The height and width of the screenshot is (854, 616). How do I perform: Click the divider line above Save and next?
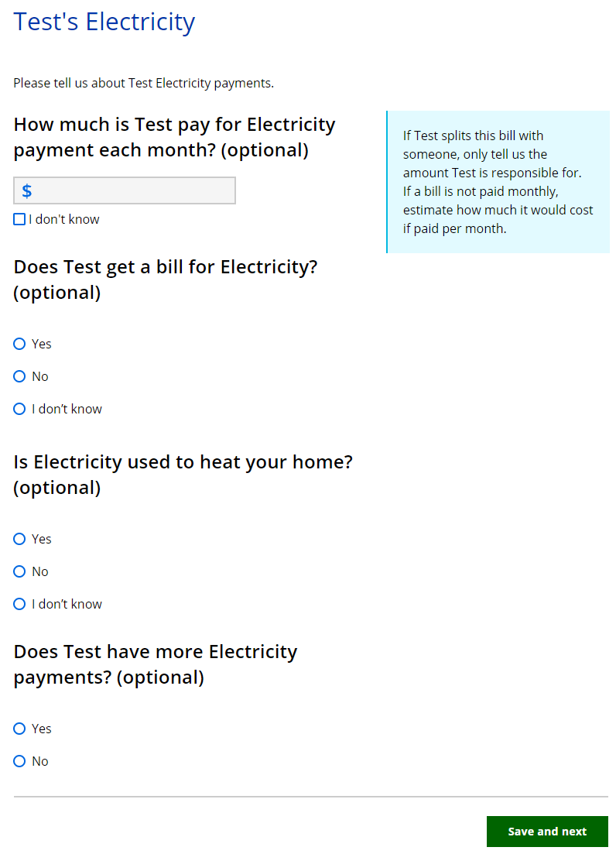coord(310,797)
